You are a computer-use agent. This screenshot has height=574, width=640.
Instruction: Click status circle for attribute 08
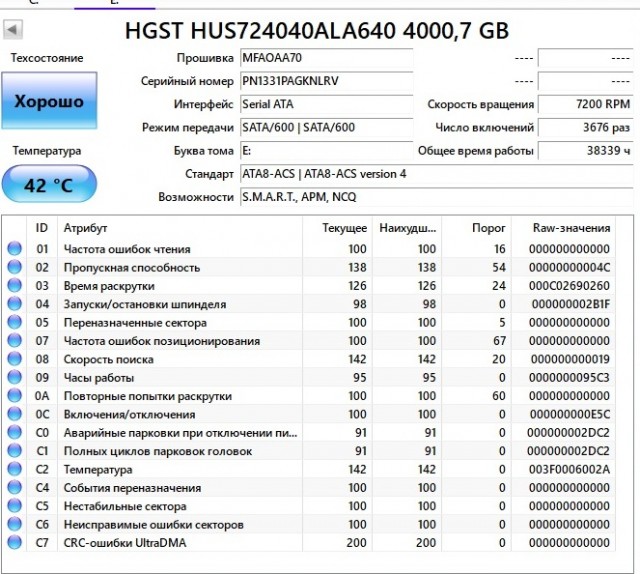click(15, 359)
